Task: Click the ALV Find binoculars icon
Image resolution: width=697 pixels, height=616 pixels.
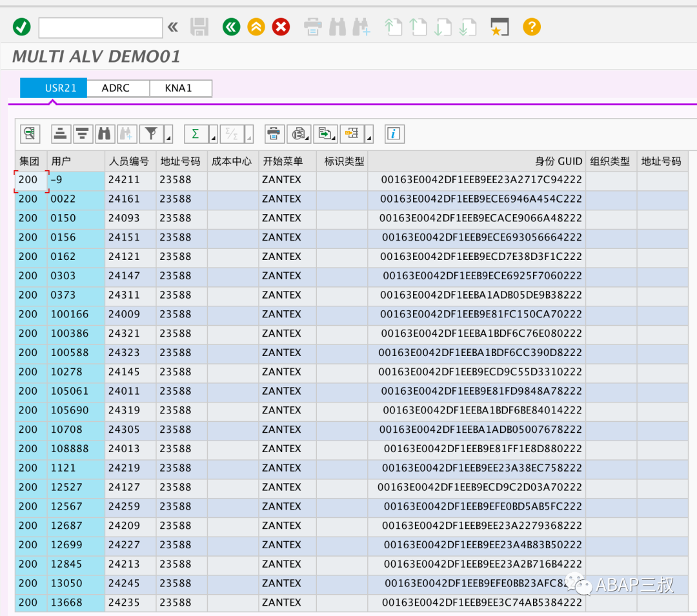Action: tap(105, 134)
